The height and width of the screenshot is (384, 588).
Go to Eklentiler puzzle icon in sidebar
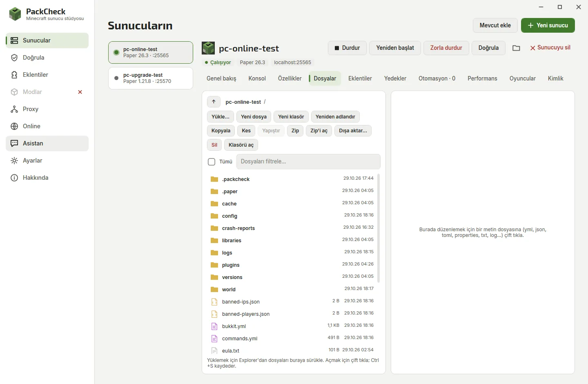(x=14, y=75)
